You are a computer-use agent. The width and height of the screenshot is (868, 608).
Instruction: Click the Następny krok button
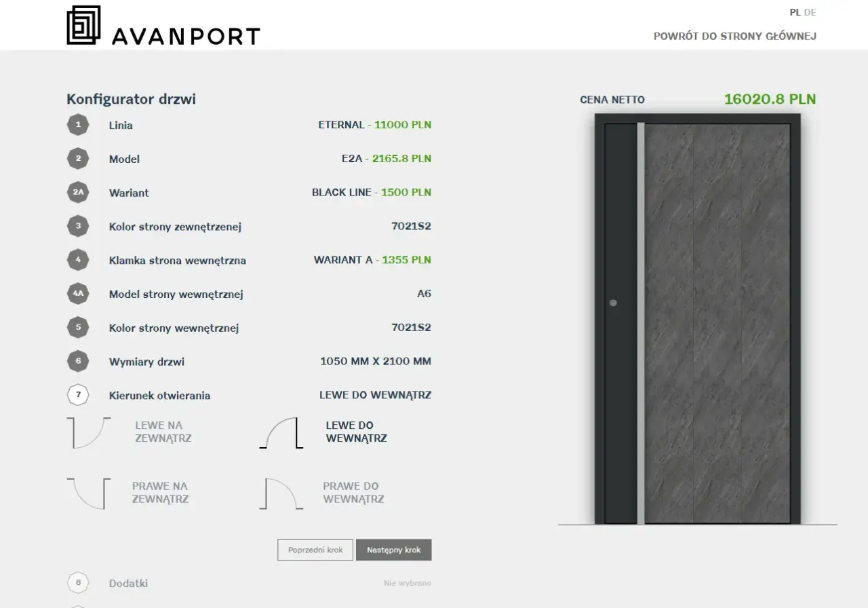(x=394, y=550)
